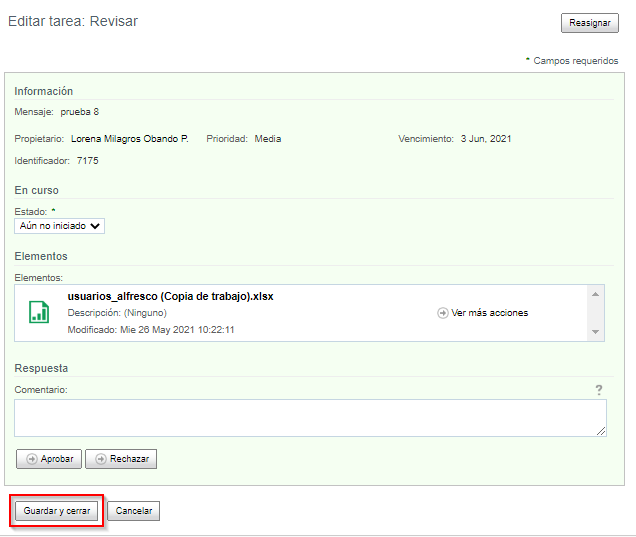
Task: Approve the task with Aprobar button
Action: point(49,459)
